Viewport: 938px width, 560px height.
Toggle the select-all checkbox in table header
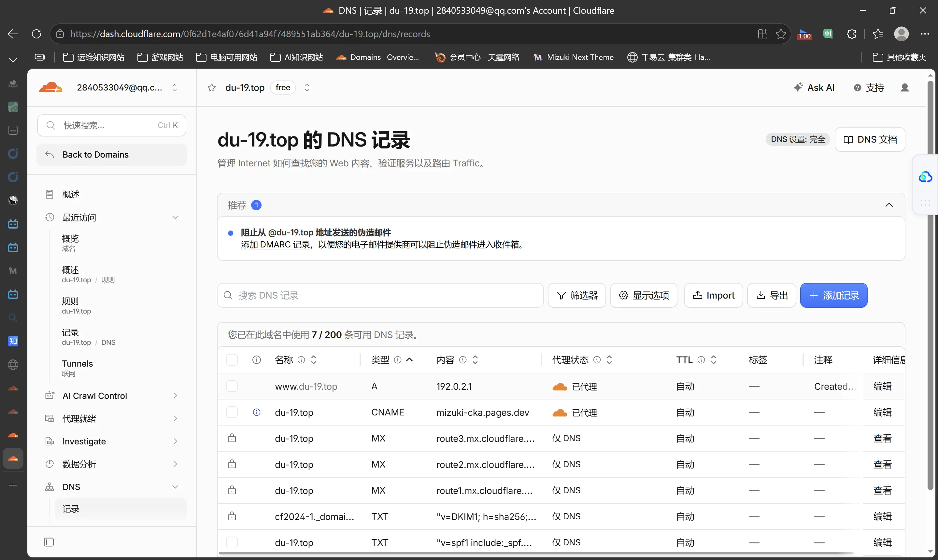pyautogui.click(x=232, y=360)
